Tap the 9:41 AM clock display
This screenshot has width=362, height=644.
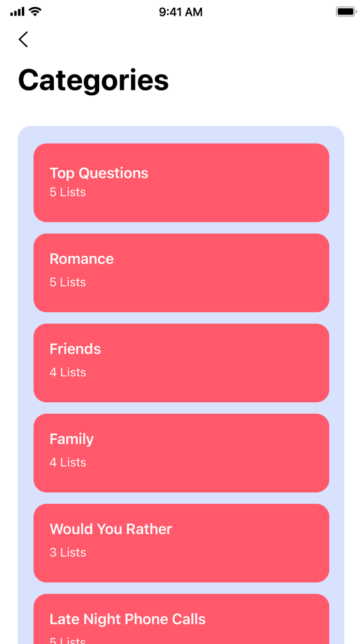pos(180,11)
